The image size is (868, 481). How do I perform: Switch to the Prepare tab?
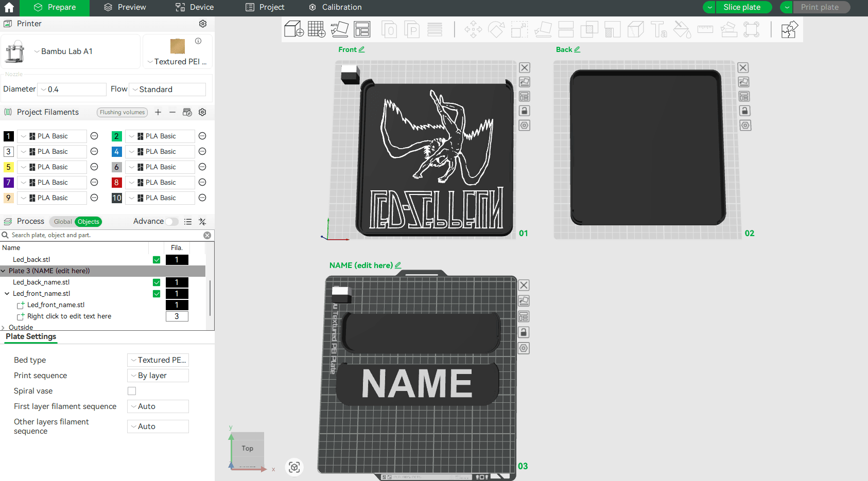click(x=55, y=7)
